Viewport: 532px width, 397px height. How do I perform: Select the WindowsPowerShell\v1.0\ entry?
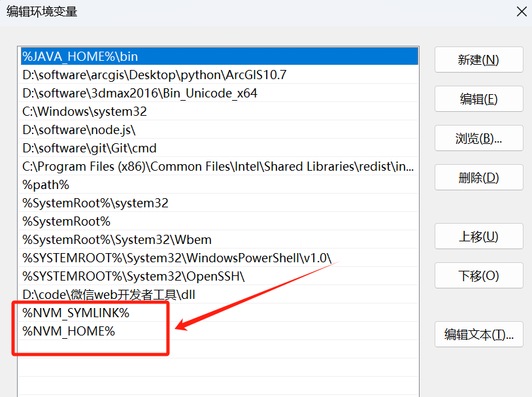tap(219, 258)
